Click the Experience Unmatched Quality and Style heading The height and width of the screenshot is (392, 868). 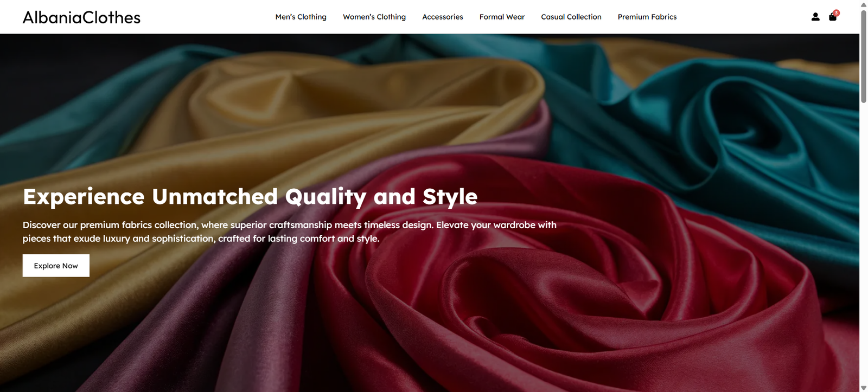point(250,197)
